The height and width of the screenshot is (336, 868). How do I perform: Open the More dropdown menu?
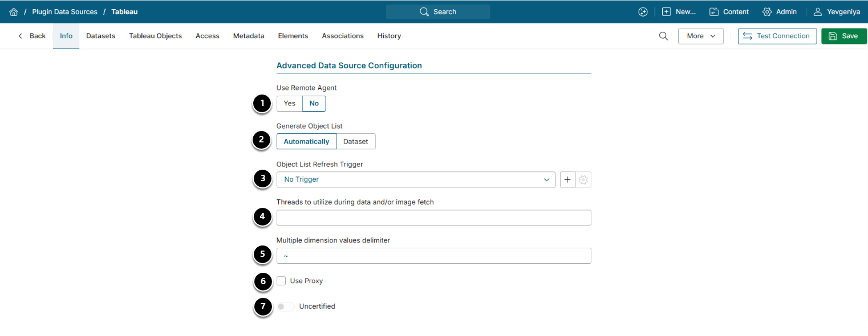pos(700,36)
